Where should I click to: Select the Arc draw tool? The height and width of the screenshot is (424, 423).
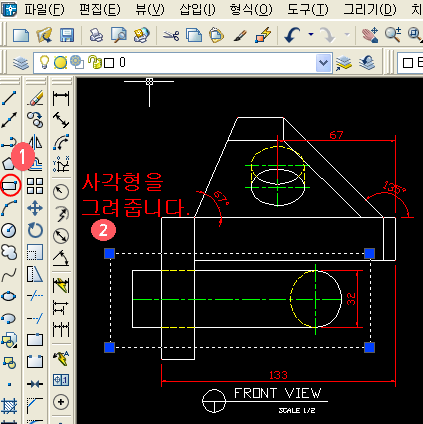[9, 208]
